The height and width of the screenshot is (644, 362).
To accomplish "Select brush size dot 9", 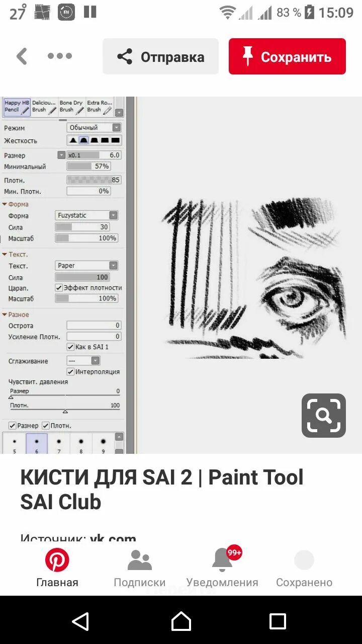I will point(103,444).
